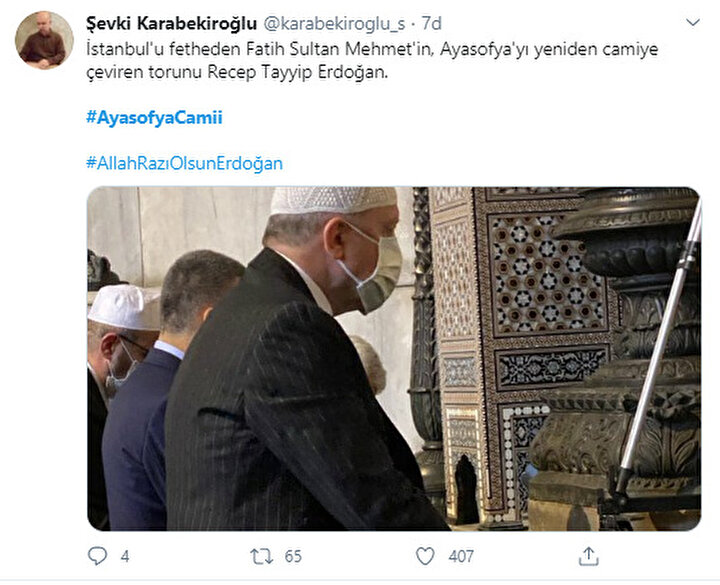Click the reply count 4
The image size is (720, 585).
pyautogui.click(x=125, y=557)
